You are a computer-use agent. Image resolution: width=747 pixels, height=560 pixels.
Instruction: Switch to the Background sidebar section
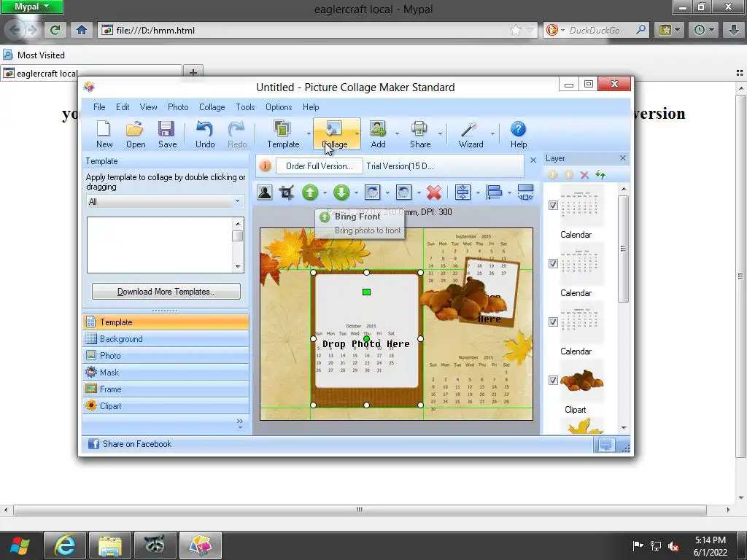(x=166, y=339)
